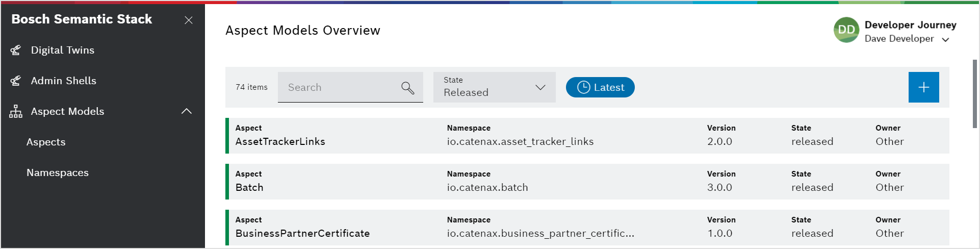Click the clock icon in Latest button
This screenshot has width=980, height=249.
tap(583, 87)
